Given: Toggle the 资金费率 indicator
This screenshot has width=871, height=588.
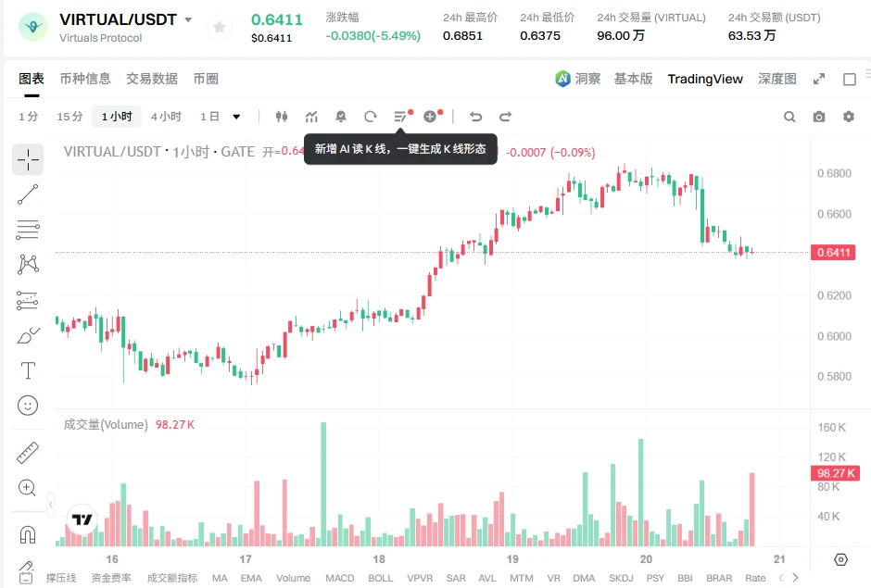Looking at the screenshot, I should point(111,578).
